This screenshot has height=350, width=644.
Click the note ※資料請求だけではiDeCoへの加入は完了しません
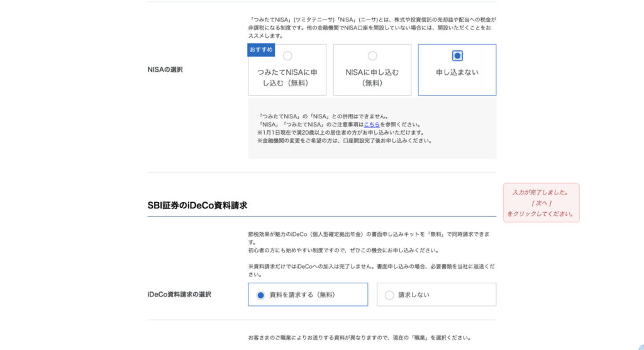(371, 270)
